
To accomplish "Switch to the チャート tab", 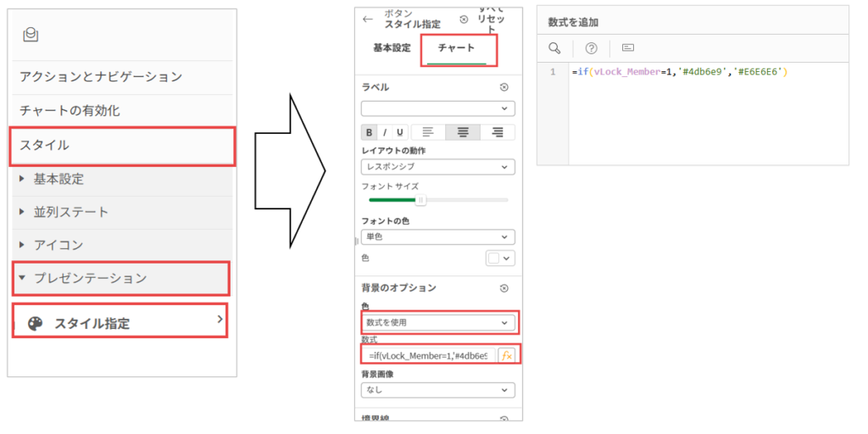I will pos(456,48).
